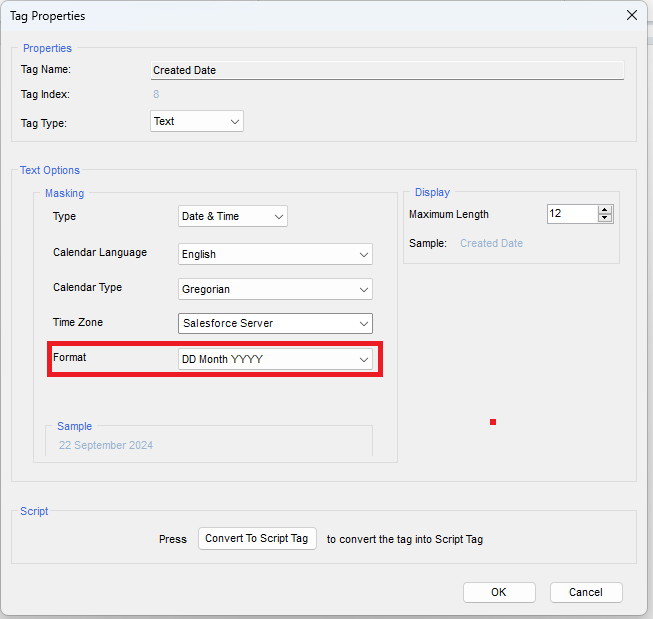This screenshot has width=653, height=619.
Task: Click the Tag Name field showing Created Date
Action: (x=386, y=70)
